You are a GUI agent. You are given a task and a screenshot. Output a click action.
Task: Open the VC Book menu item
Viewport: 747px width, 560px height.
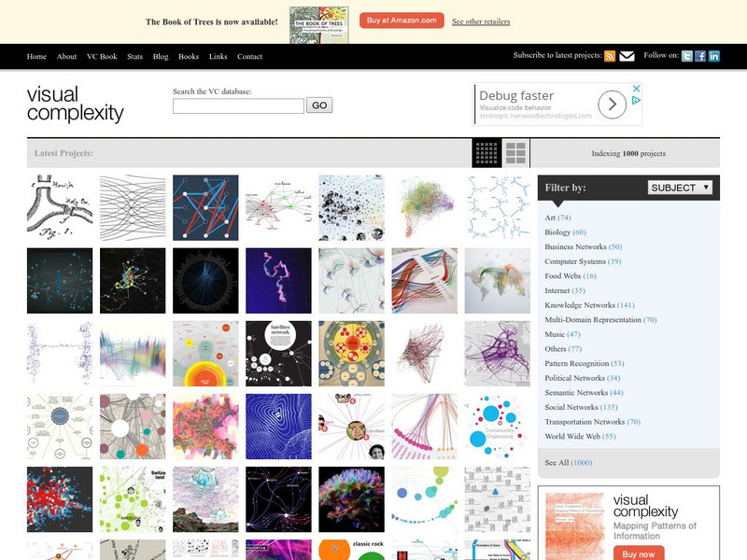[102, 56]
